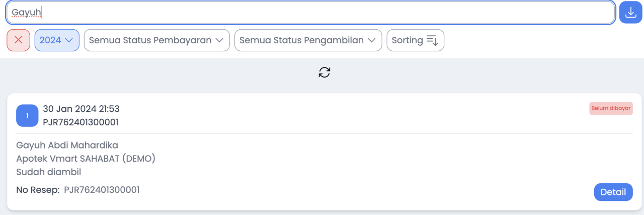Image resolution: width=644 pixels, height=215 pixels.
Task: Click the No Resep number value
Action: tap(102, 190)
